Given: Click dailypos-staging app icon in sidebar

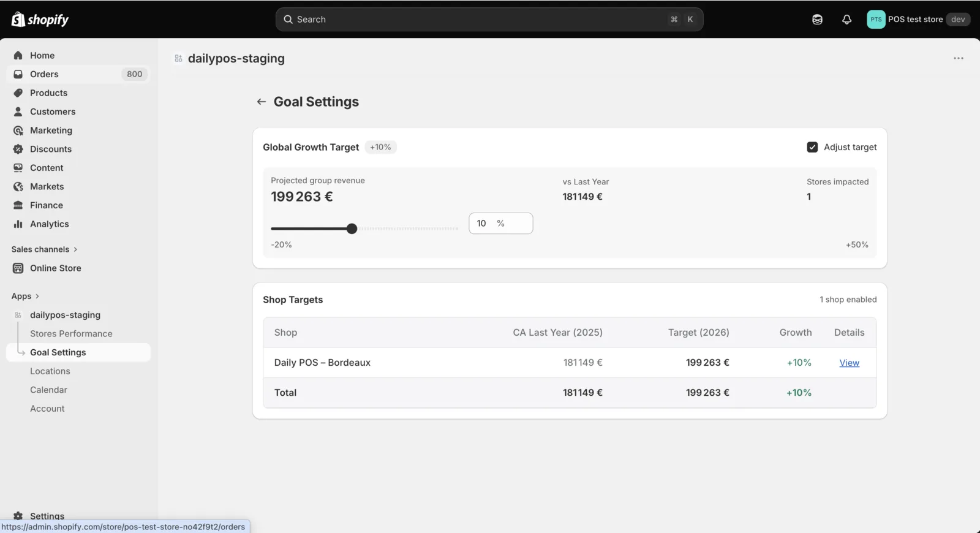Looking at the screenshot, I should click(18, 315).
